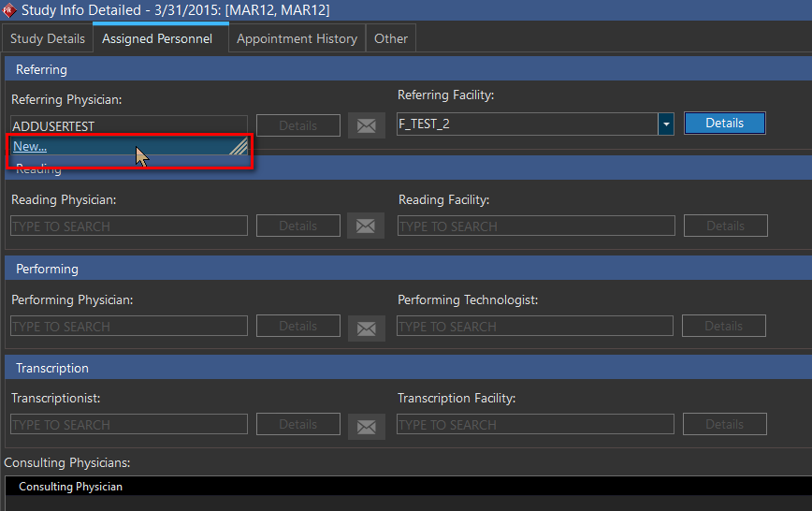Switch to the Study Details tab
The height and width of the screenshot is (511, 812).
47,38
